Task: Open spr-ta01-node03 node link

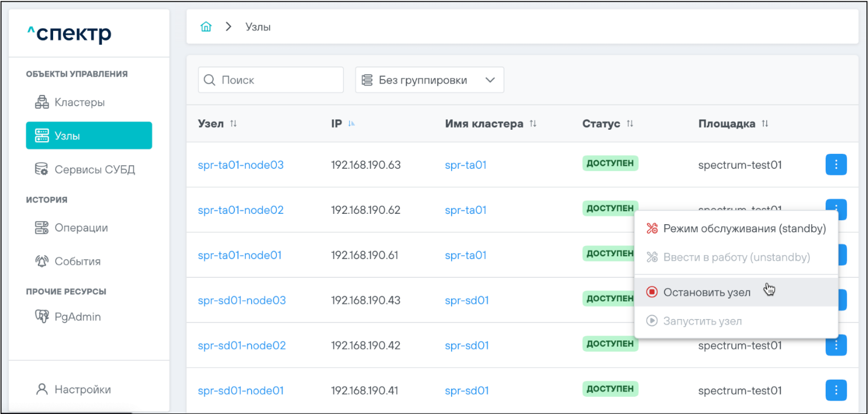Action: pyautogui.click(x=241, y=165)
